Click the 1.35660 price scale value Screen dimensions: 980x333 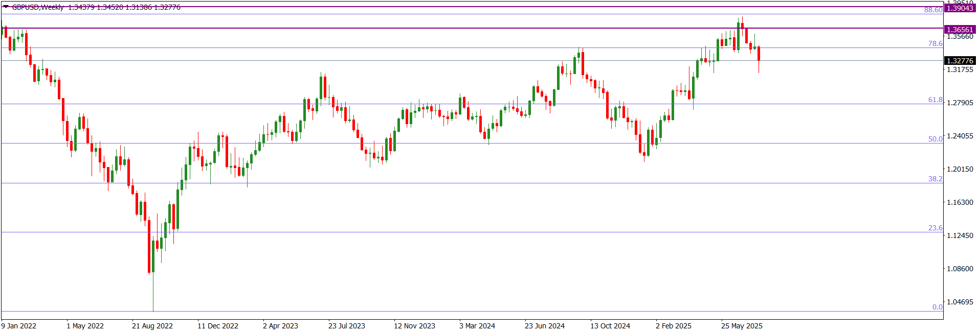(x=960, y=36)
